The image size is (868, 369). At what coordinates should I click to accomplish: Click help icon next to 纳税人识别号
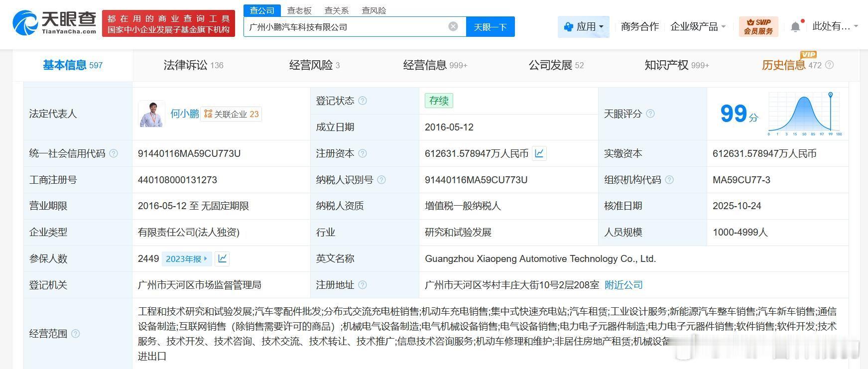381,180
